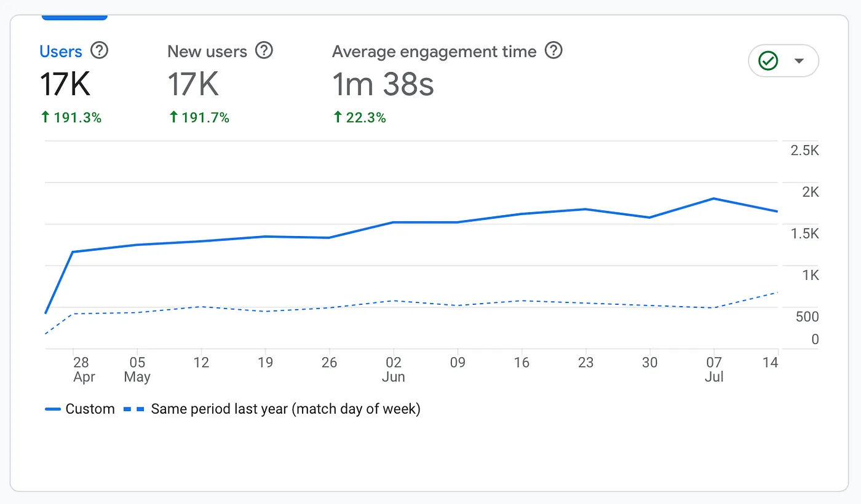861x504 pixels.
Task: Select the Users metric tab
Action: point(61,52)
